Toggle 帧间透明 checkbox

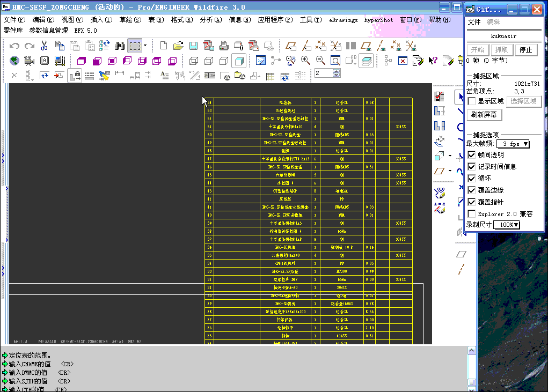(x=471, y=154)
